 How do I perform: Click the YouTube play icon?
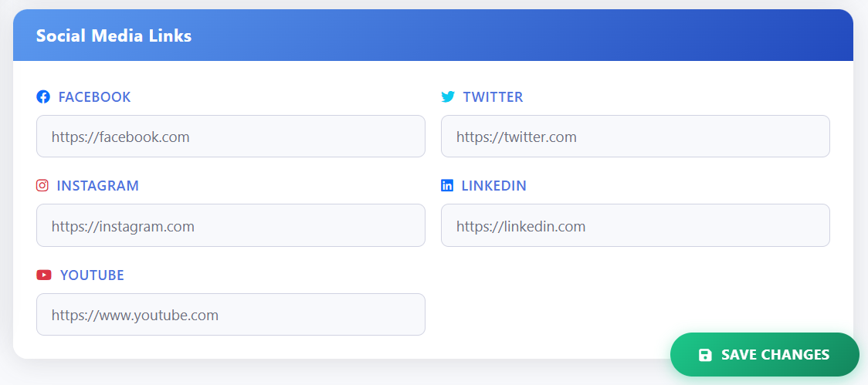44,275
